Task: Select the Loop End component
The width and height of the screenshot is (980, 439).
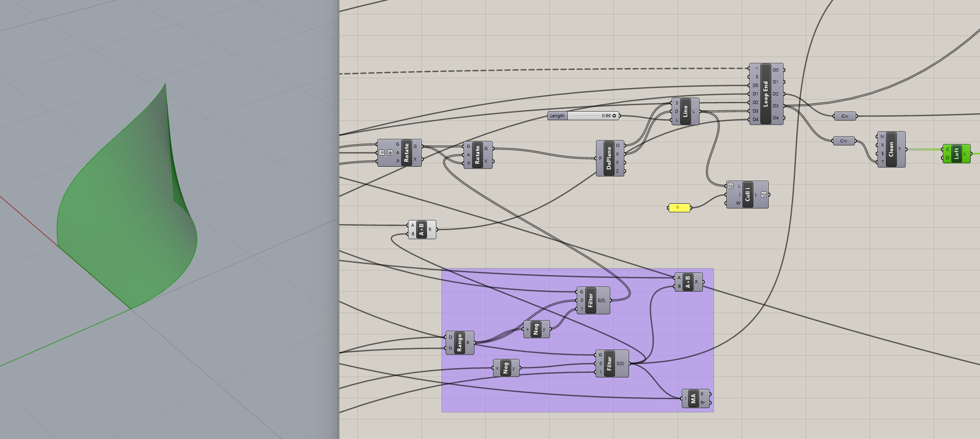Action: [765, 94]
